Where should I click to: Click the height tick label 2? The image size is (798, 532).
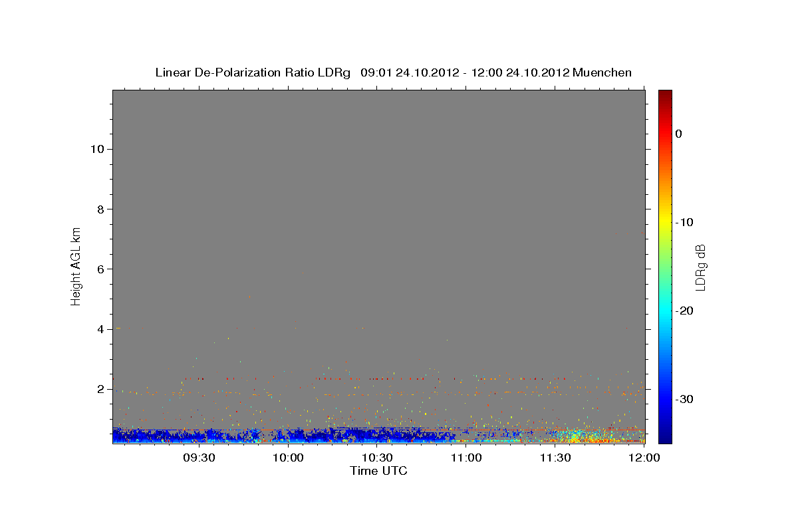coord(101,389)
